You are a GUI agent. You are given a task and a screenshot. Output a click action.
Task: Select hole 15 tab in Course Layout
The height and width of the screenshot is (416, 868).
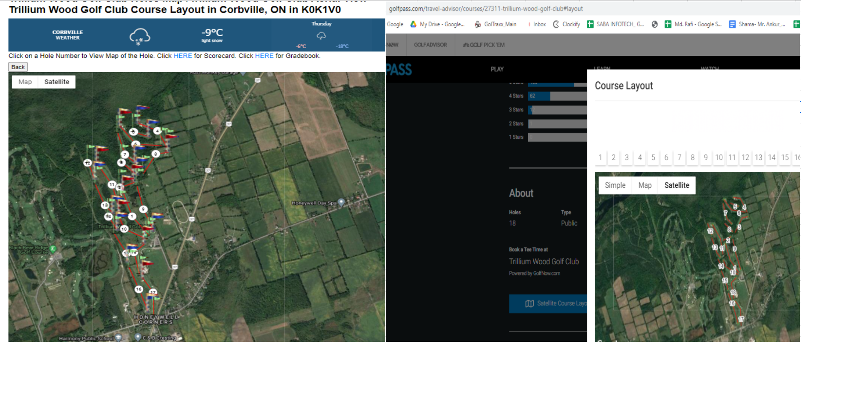[x=785, y=158]
